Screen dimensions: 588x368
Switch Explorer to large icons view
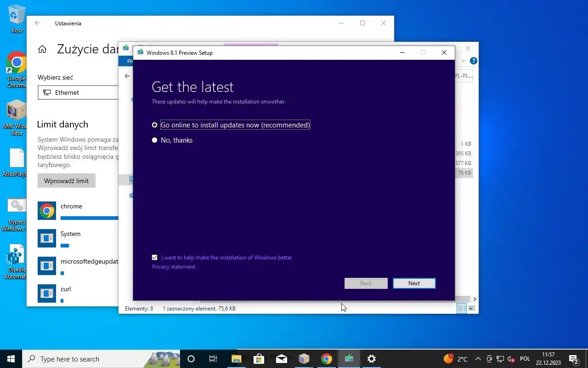(x=472, y=309)
